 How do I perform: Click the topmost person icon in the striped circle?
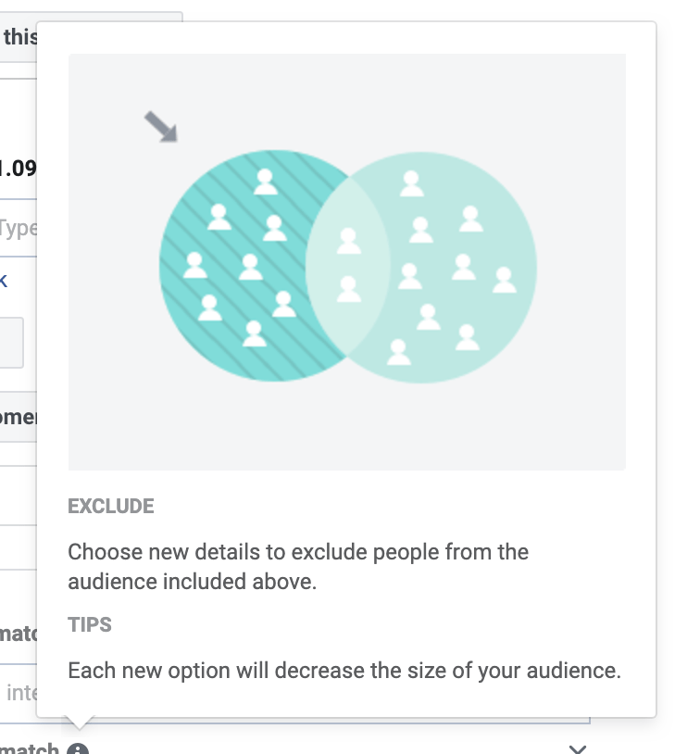(x=266, y=181)
